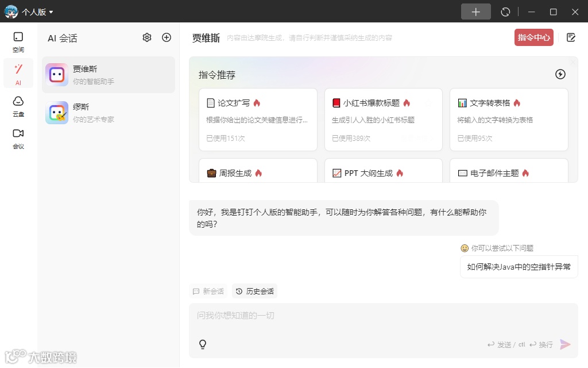588x368 pixels.
Task: Click the 缪斯 avatar icon
Action: click(57, 113)
